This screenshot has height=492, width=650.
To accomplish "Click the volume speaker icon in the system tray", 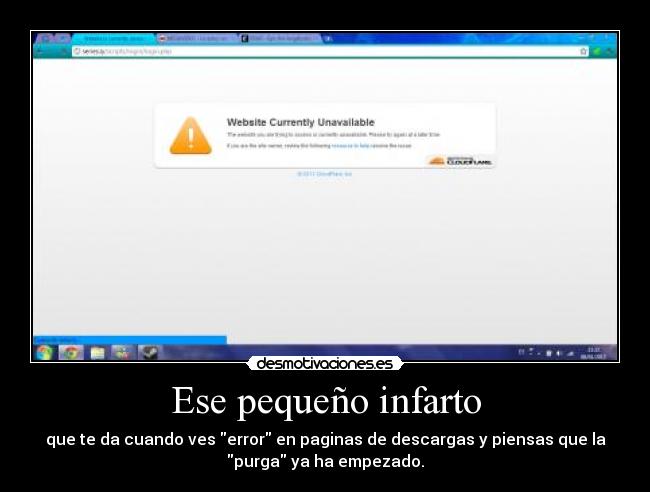I will coord(558,353).
